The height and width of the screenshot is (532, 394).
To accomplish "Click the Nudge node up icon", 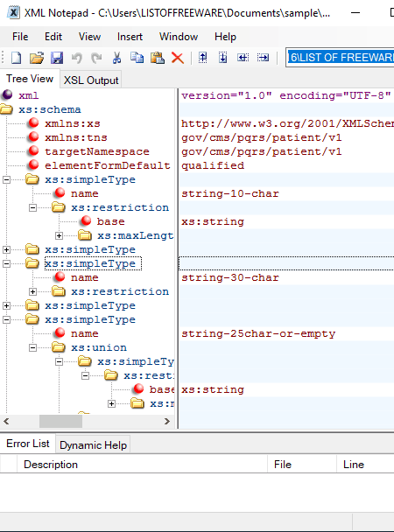I will pos(202,58).
